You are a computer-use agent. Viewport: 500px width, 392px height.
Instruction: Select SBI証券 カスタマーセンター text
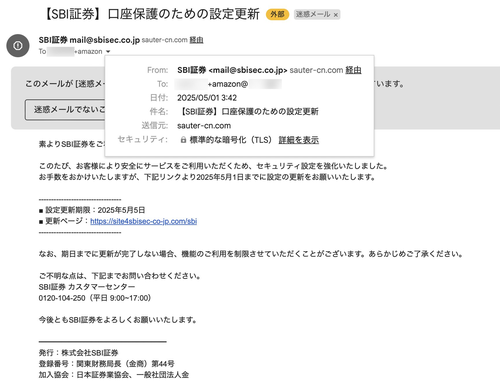87,287
